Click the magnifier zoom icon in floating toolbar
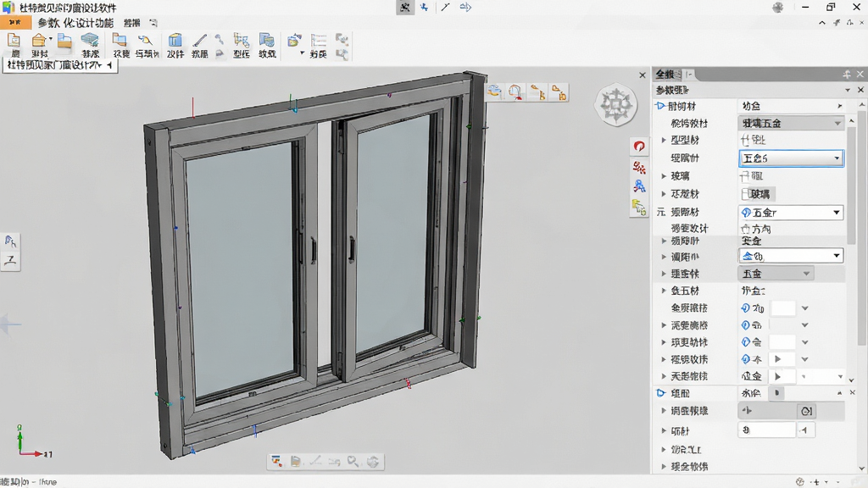 click(x=515, y=91)
